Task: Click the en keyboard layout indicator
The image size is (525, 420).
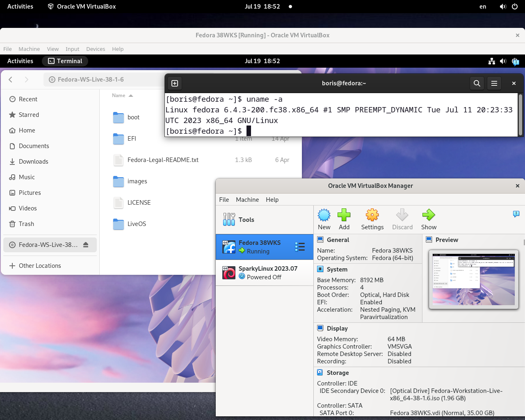Action: [483, 7]
